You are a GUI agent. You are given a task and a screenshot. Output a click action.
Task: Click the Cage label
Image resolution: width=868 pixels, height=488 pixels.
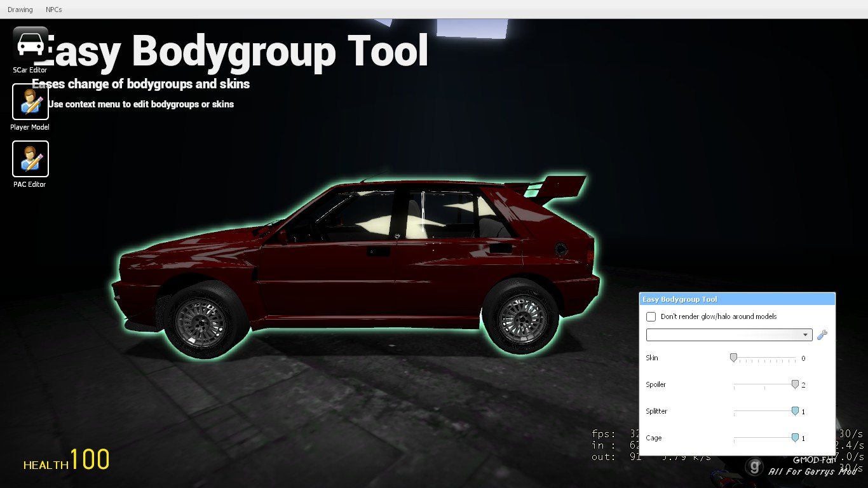pos(654,438)
